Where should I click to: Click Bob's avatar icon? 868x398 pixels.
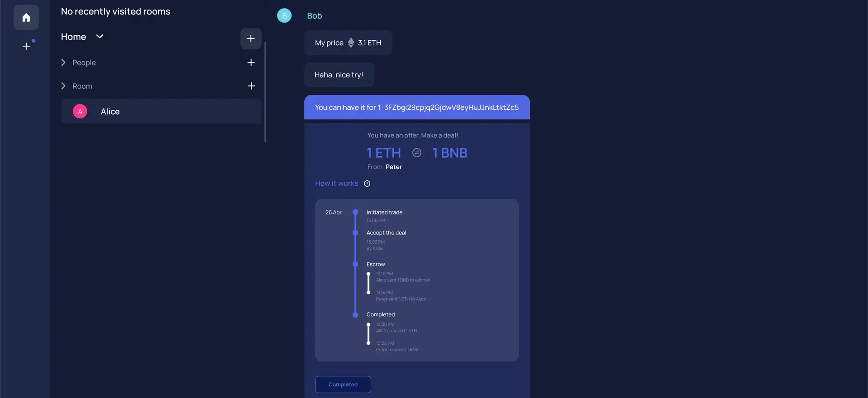(284, 16)
